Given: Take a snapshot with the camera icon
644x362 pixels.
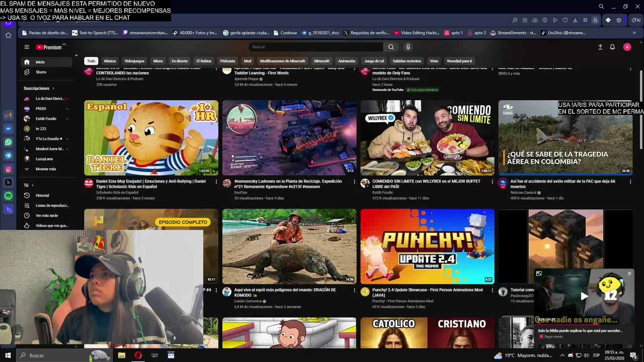Looking at the screenshot, I should pos(535,20).
